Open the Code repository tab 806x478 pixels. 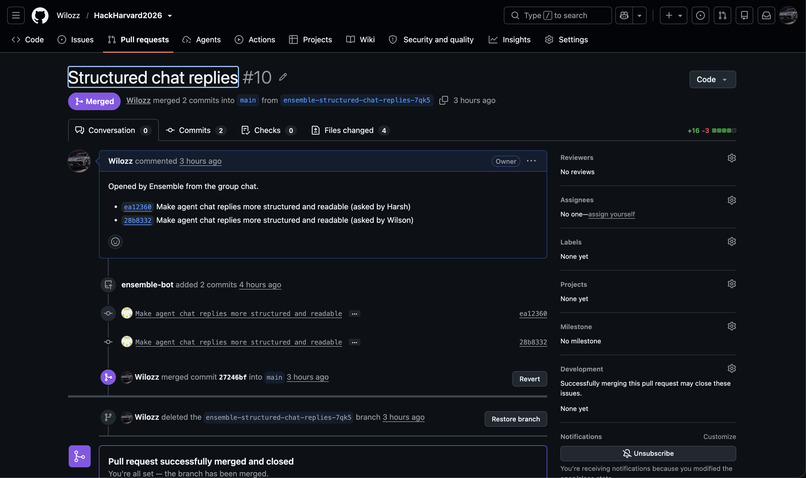[x=28, y=40]
